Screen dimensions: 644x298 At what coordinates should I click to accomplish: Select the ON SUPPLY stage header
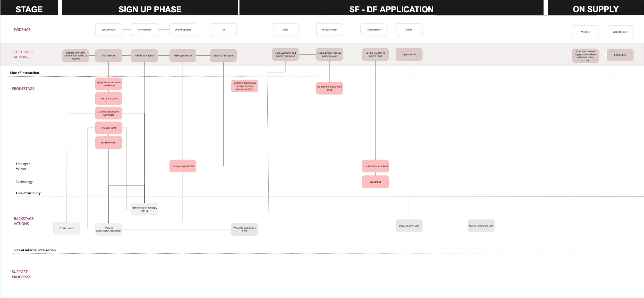tap(595, 9)
